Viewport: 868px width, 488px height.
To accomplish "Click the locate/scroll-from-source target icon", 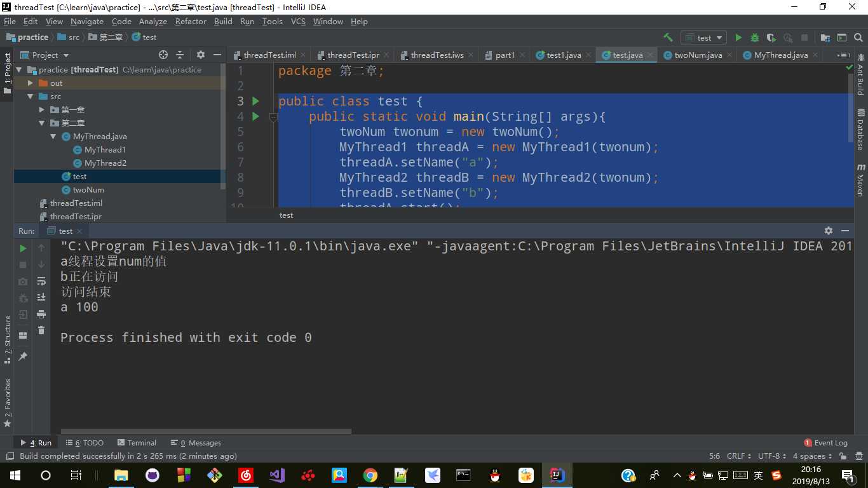I will [x=163, y=55].
